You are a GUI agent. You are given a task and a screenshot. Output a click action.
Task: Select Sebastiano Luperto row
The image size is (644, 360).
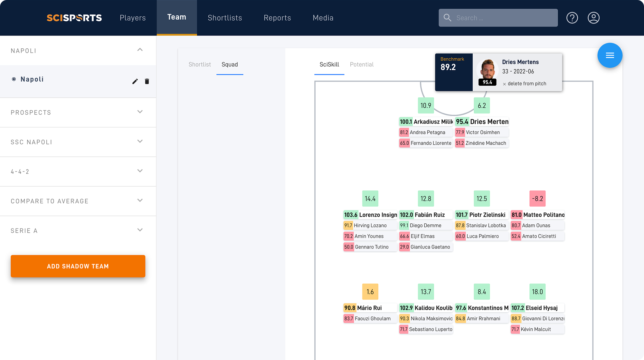pos(426,329)
